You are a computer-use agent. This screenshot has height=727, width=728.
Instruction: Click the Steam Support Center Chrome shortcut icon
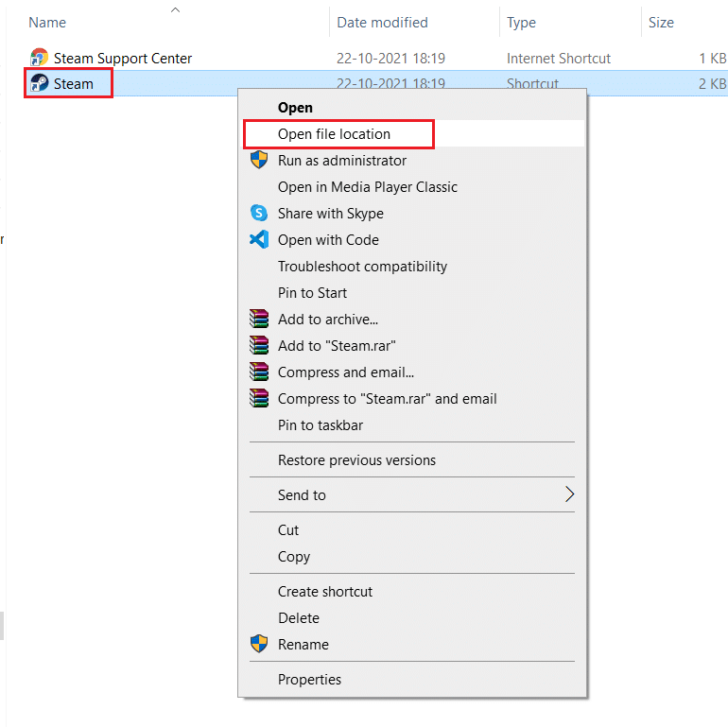click(x=39, y=58)
